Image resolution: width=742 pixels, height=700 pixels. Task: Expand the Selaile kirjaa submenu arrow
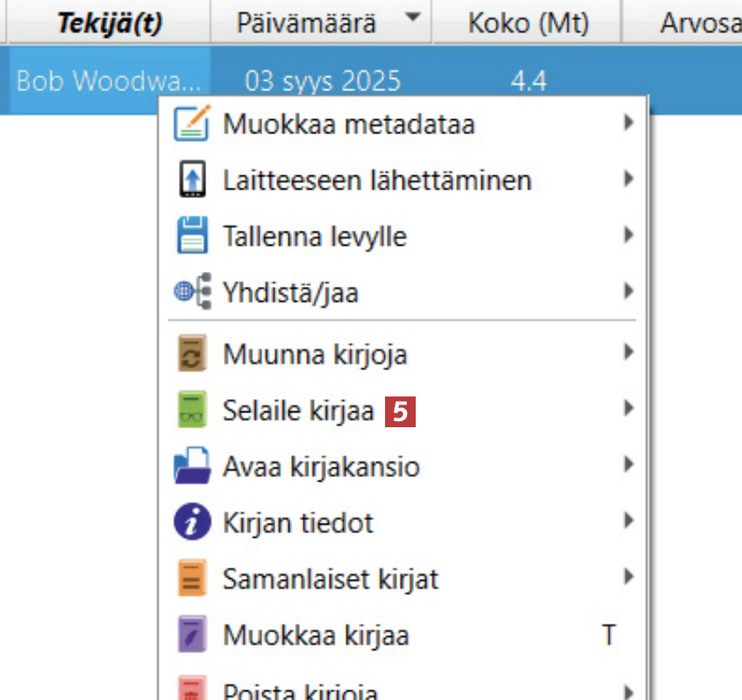629,408
